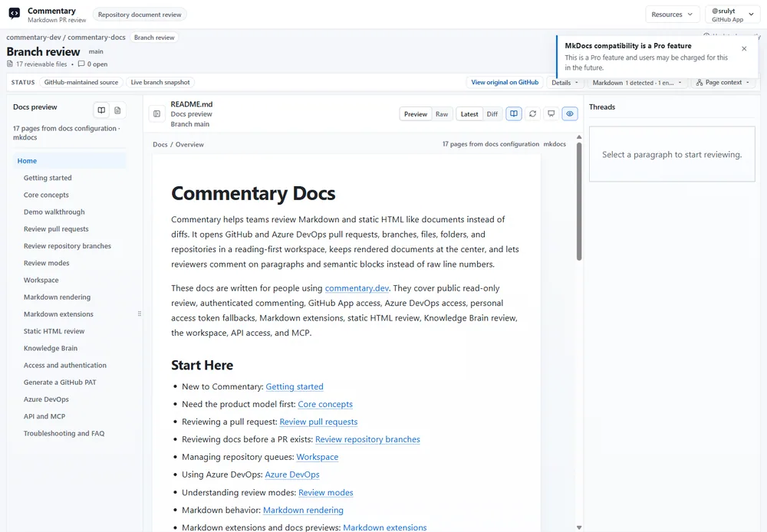767x532 pixels.
Task: Open Generate a GitHub PAT in sidebar
Action: point(60,383)
